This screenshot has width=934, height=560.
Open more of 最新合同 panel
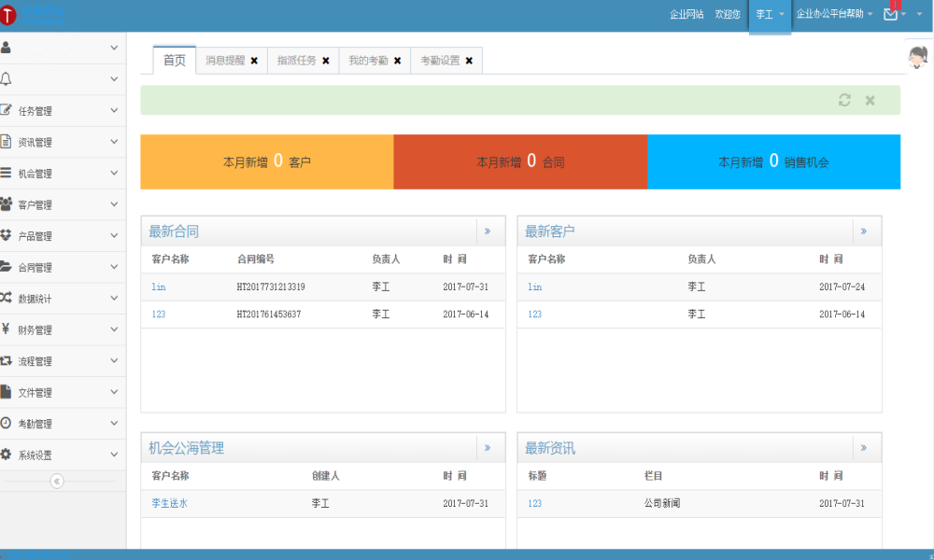point(488,231)
